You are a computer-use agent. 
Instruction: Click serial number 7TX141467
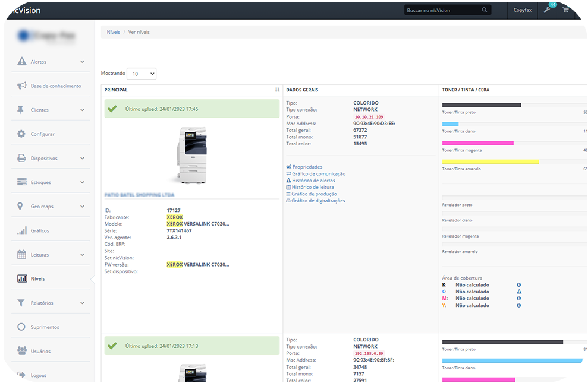179,230
